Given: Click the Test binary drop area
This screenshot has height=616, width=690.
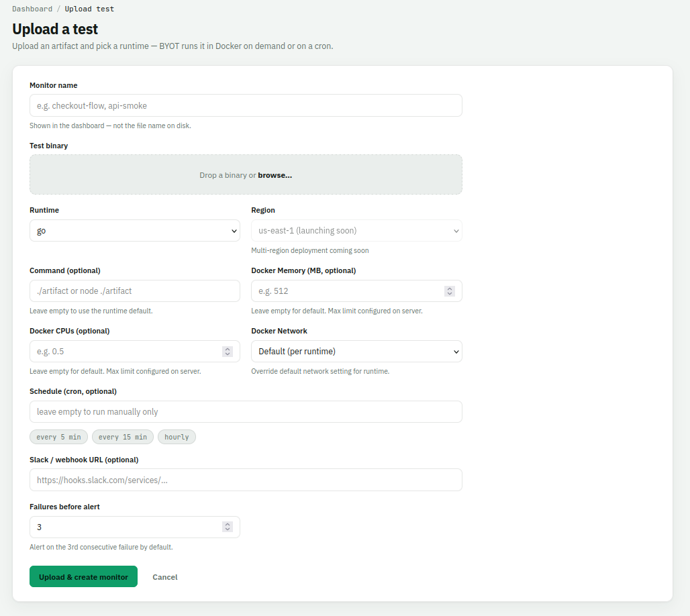Looking at the screenshot, I should click(x=246, y=174).
